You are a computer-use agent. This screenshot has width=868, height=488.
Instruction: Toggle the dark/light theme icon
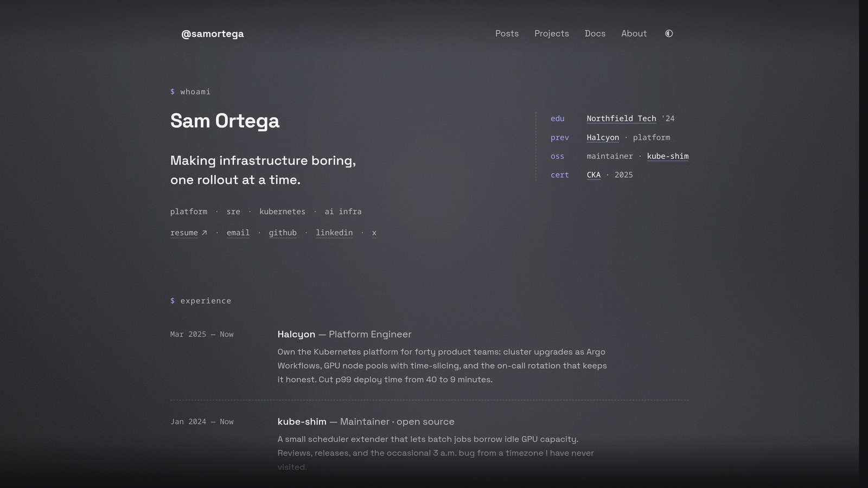pos(669,34)
